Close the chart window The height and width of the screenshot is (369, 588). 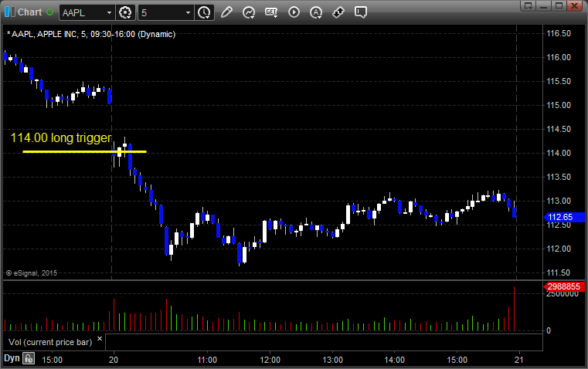point(574,5)
